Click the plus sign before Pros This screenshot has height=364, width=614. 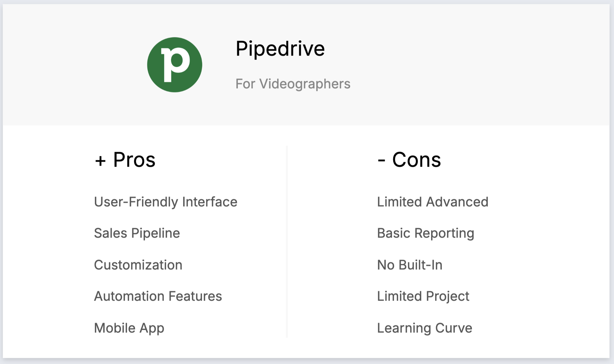(x=100, y=161)
